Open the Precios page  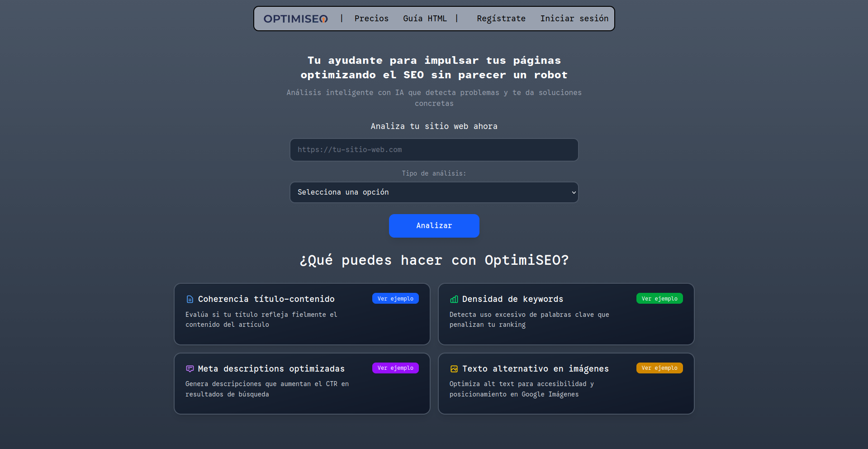(371, 19)
